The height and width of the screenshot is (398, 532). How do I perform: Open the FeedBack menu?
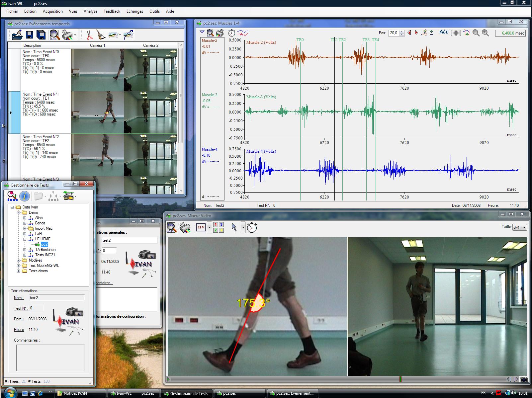pos(112,11)
